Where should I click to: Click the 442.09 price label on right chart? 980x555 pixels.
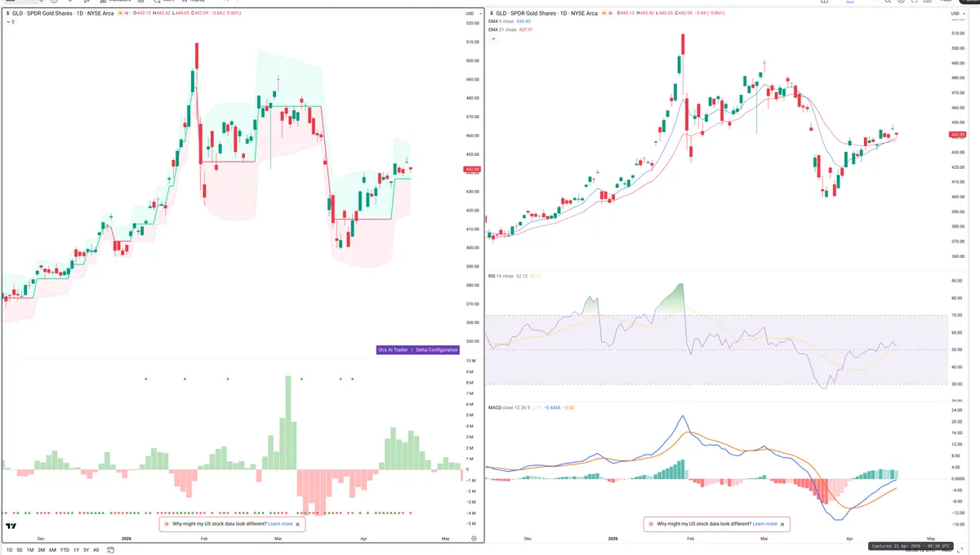pos(958,134)
